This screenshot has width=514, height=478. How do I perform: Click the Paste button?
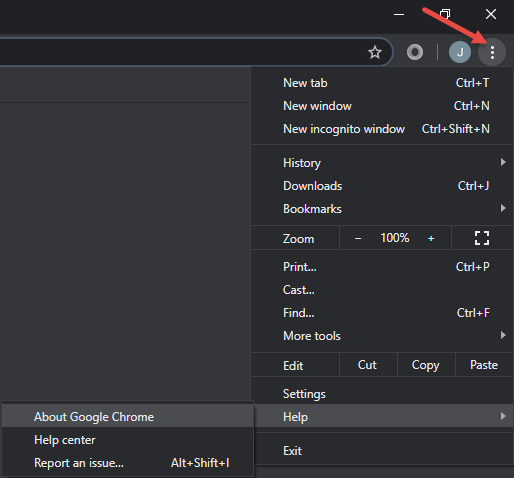coord(484,365)
